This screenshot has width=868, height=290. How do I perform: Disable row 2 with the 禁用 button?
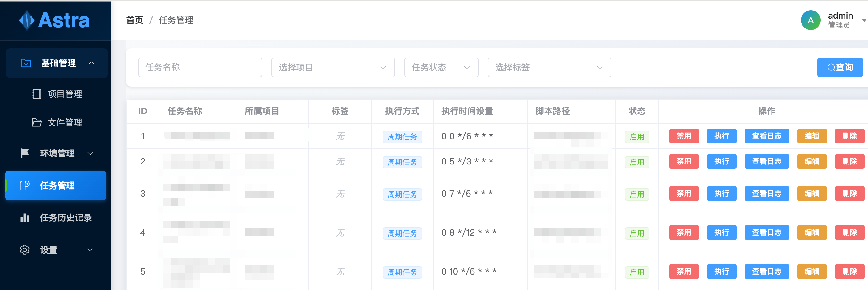[684, 161]
